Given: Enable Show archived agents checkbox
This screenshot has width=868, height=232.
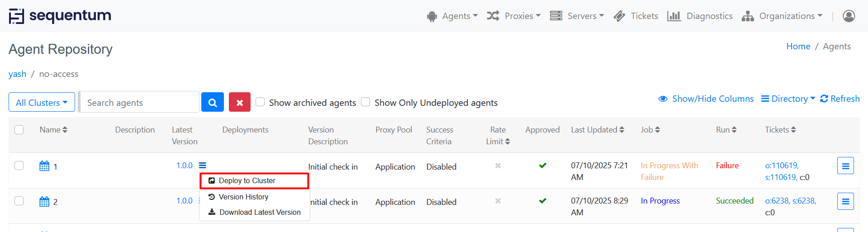Looking at the screenshot, I should (x=260, y=102).
